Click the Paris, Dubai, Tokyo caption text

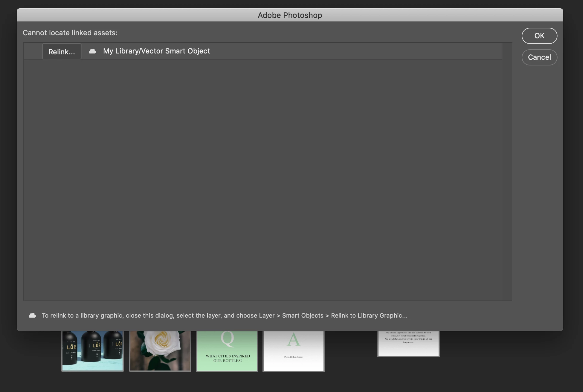294,357
